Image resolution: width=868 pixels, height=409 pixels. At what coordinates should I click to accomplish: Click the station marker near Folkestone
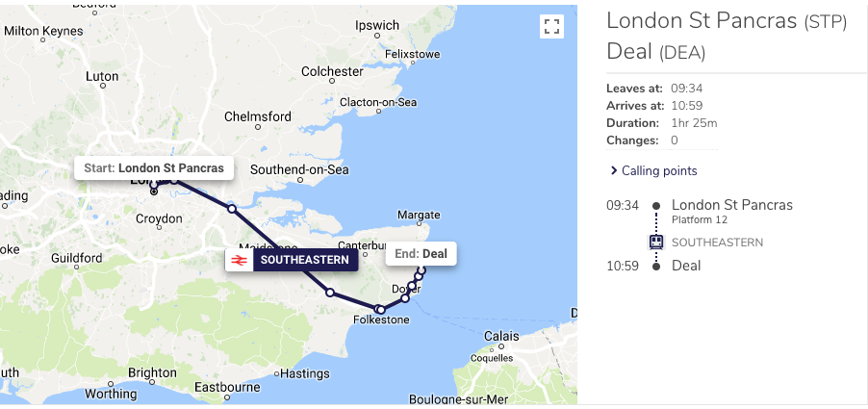pyautogui.click(x=380, y=310)
